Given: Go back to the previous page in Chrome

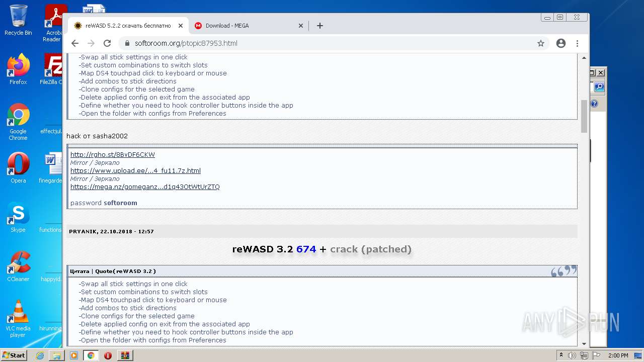Looking at the screenshot, I should tap(75, 43).
